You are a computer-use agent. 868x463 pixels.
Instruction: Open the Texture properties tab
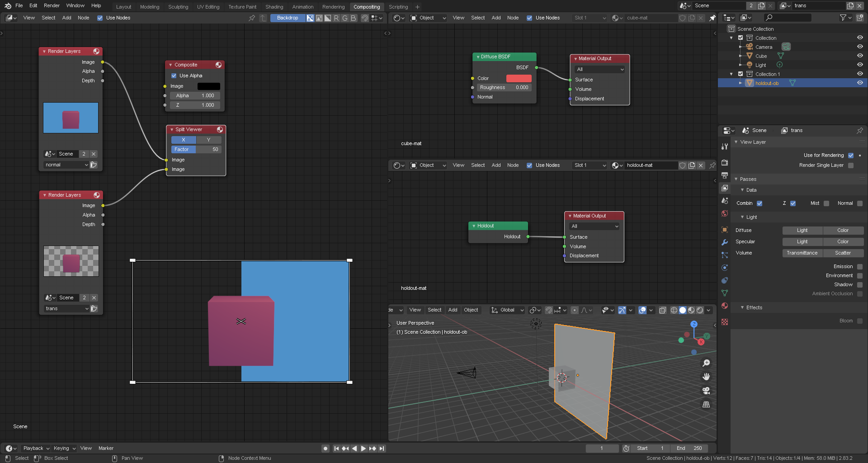[x=725, y=322]
